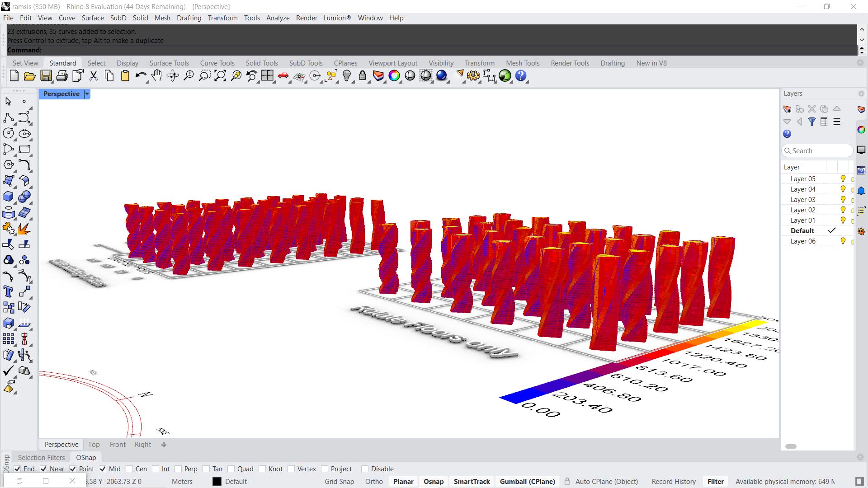Click the Layers filter funnel icon
The width and height of the screenshot is (868, 488).
pyautogui.click(x=812, y=122)
